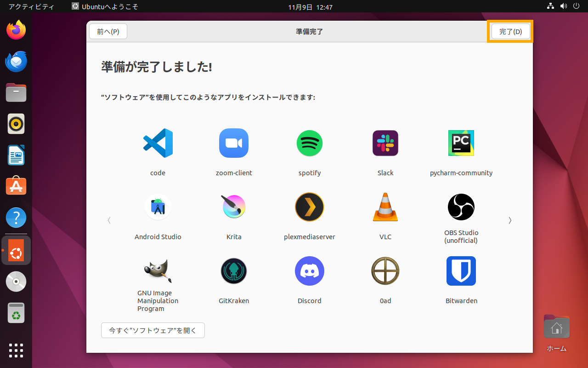Show the applications grid
Viewport: 588px width, 368px height.
16,351
